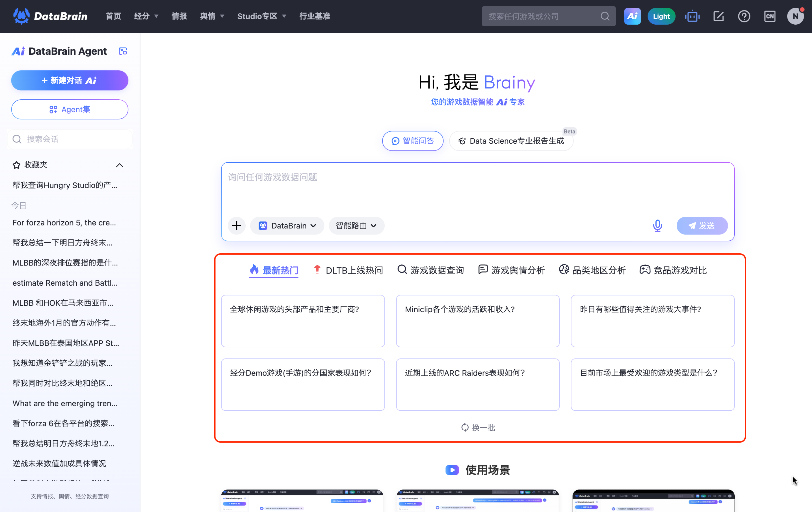Click the DataBrain logo
This screenshot has height=512, width=812.
click(50, 16)
